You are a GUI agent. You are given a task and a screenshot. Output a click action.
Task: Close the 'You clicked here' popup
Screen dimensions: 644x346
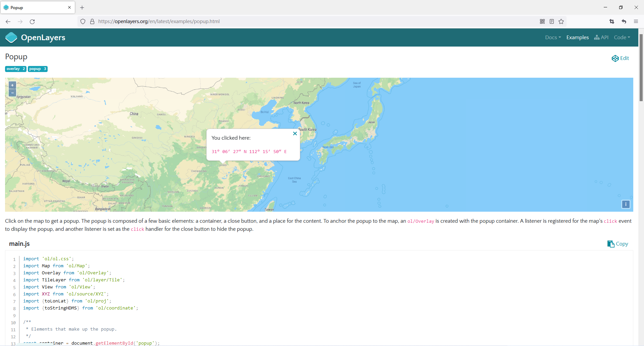pyautogui.click(x=295, y=133)
